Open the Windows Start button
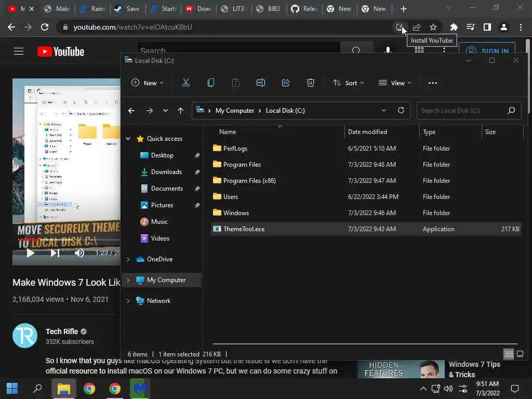 [12, 389]
